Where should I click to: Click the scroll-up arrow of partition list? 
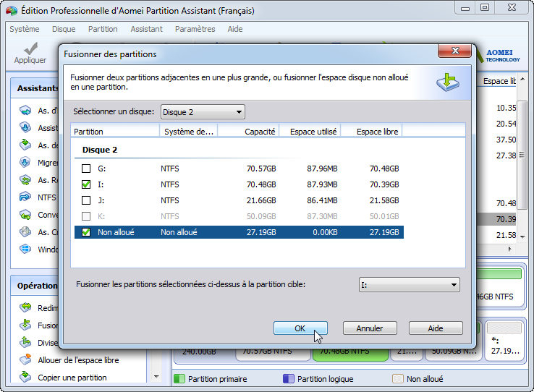[522, 79]
